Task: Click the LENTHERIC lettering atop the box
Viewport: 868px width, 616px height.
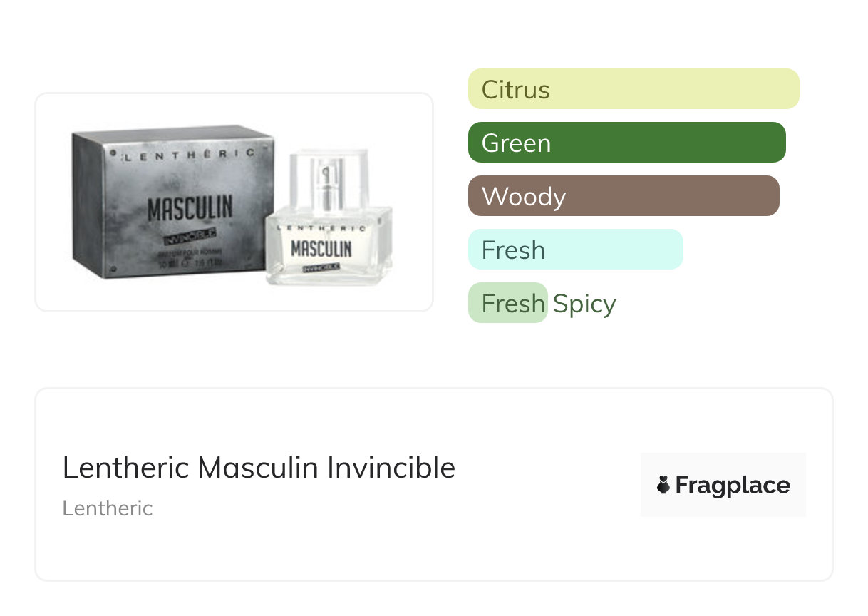Action: [188, 154]
